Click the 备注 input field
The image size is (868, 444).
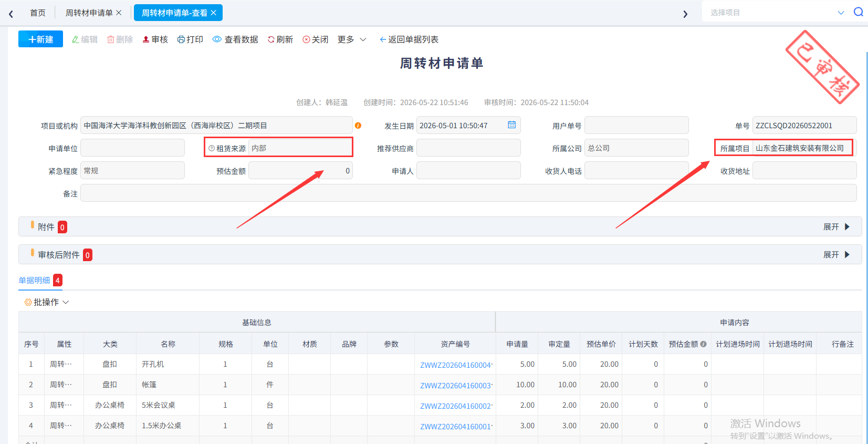(468, 193)
